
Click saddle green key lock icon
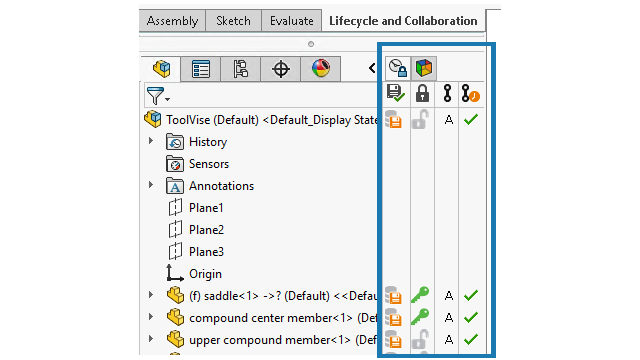(x=420, y=295)
